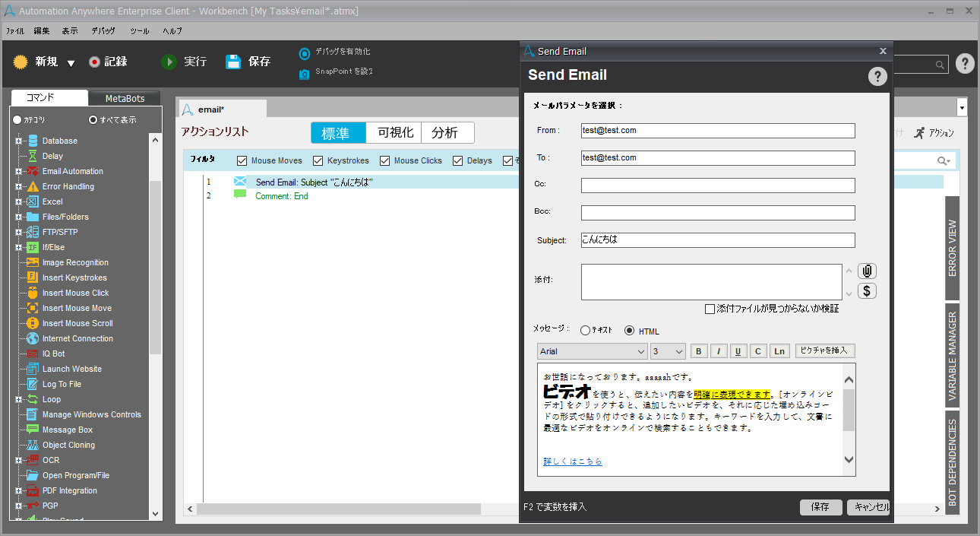The width and height of the screenshot is (980, 536).
Task: Switch to the 可視化 view tab
Action: coord(394,133)
